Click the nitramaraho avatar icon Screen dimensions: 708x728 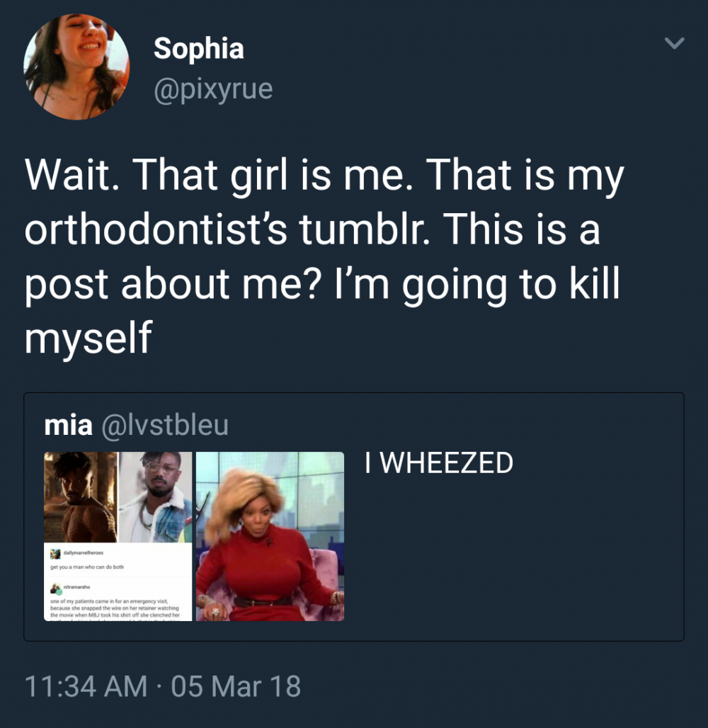point(54,588)
